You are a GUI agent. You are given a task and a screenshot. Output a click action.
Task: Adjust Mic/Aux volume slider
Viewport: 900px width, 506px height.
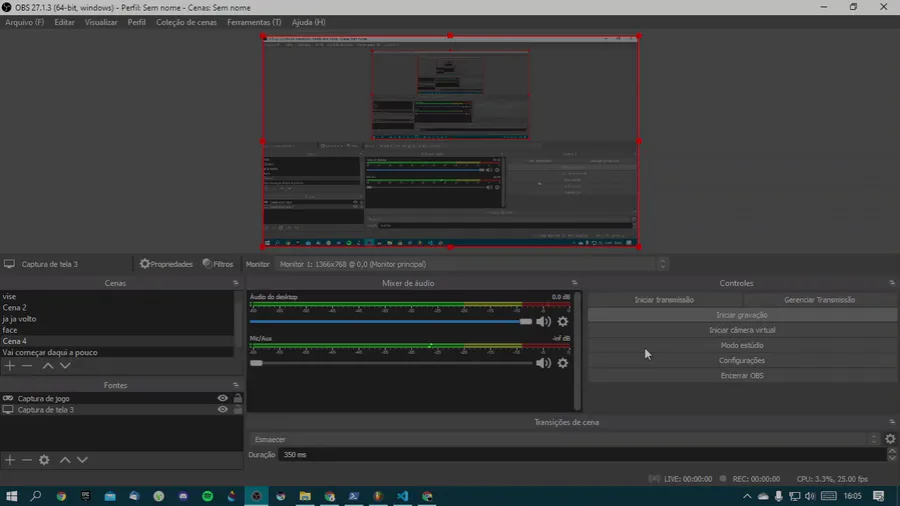[390, 363]
